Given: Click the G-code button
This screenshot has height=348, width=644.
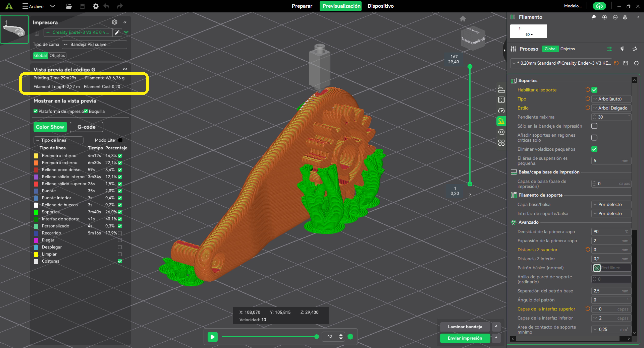Looking at the screenshot, I should [x=86, y=127].
